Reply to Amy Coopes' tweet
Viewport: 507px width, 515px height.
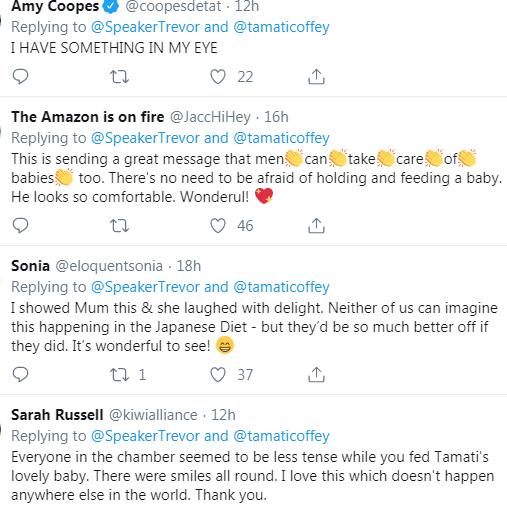point(20,77)
